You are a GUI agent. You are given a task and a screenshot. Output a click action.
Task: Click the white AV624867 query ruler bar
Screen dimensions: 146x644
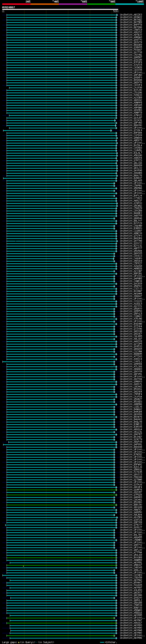[x=60, y=9]
